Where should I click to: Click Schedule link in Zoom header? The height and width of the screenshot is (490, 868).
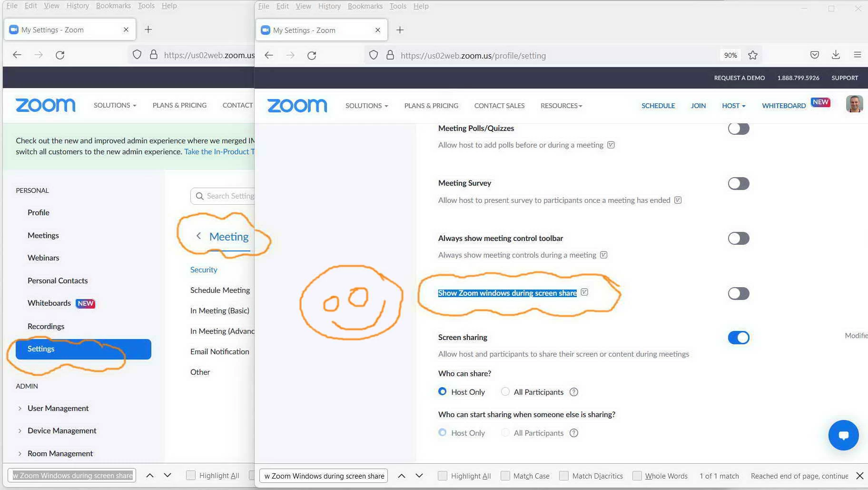coord(658,106)
